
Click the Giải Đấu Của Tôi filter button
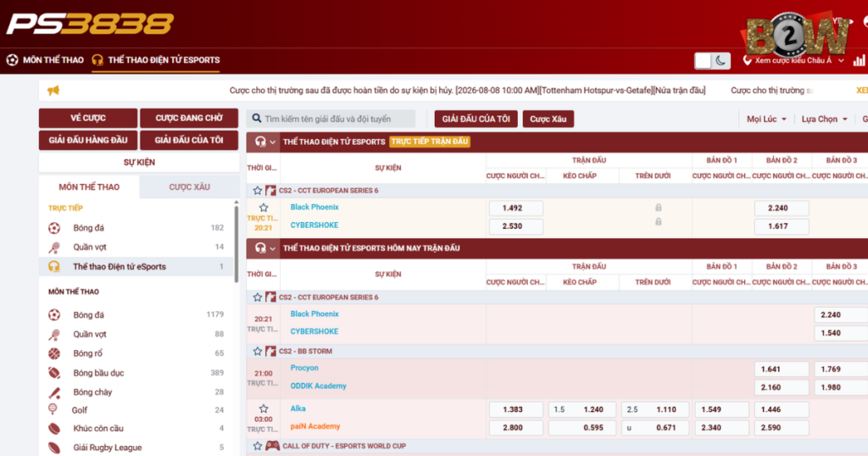click(476, 119)
